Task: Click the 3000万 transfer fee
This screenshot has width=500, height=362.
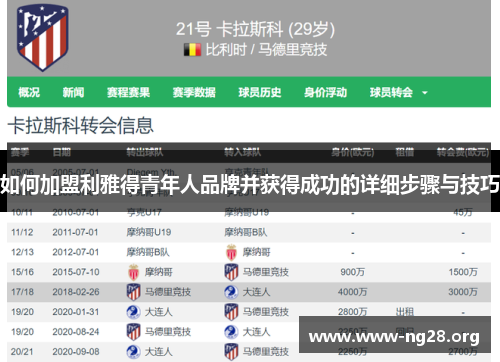Action: [x=463, y=292]
